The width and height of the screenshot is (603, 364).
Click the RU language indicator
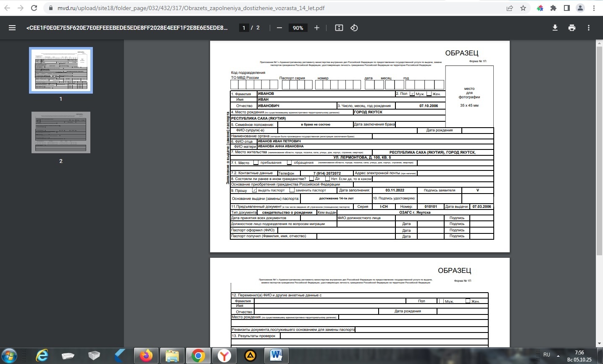pyautogui.click(x=546, y=355)
